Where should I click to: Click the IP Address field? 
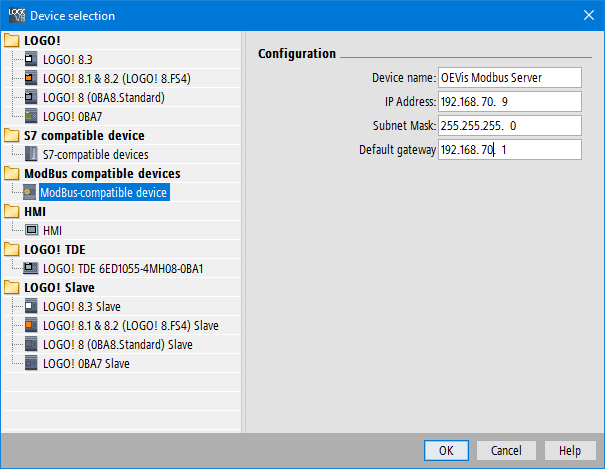[x=510, y=102]
